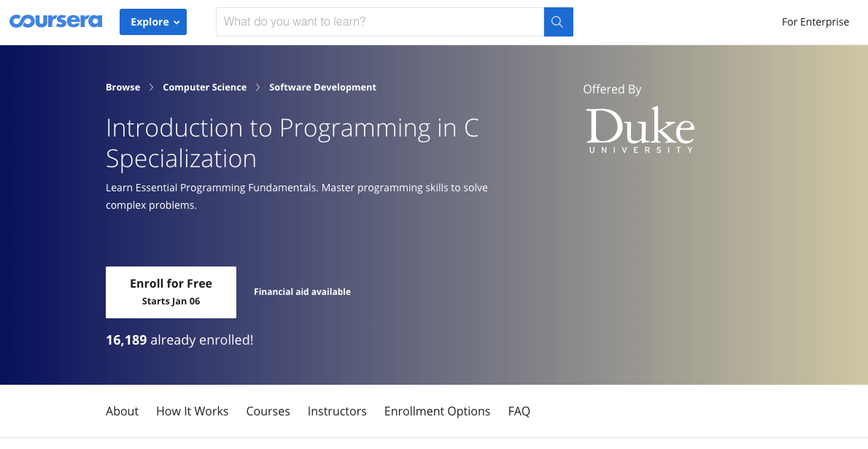Go to the Browse breadcrumb
Image resolution: width=868 pixels, height=449 pixels.
[x=123, y=88]
